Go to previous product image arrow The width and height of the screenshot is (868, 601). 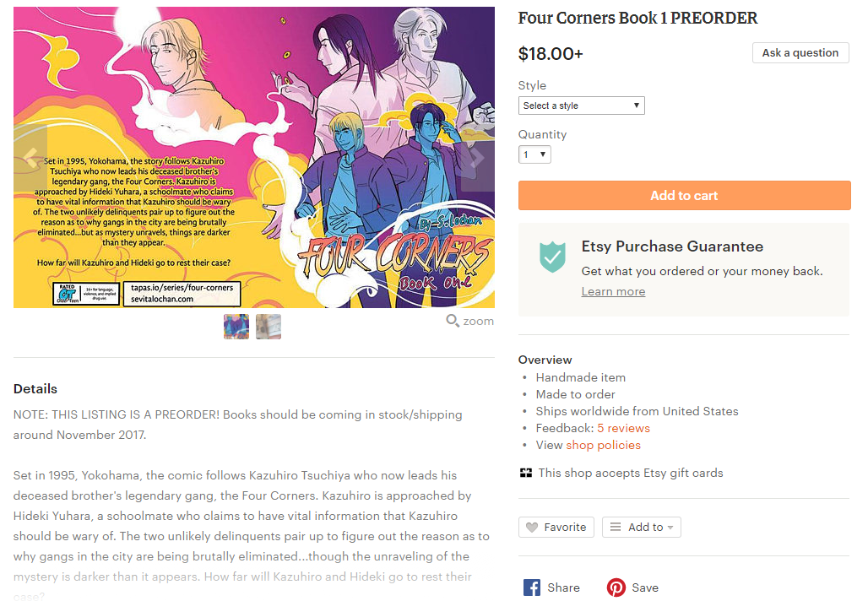30,159
